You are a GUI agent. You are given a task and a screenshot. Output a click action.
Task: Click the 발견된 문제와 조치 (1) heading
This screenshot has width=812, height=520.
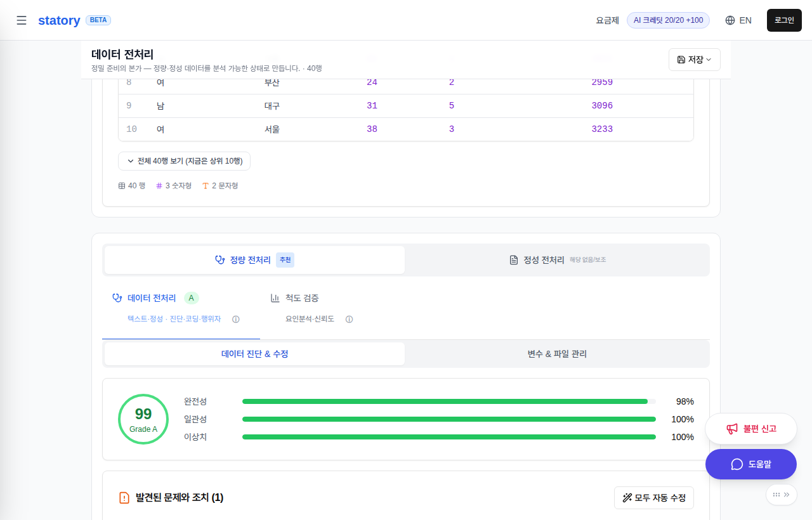(x=180, y=498)
